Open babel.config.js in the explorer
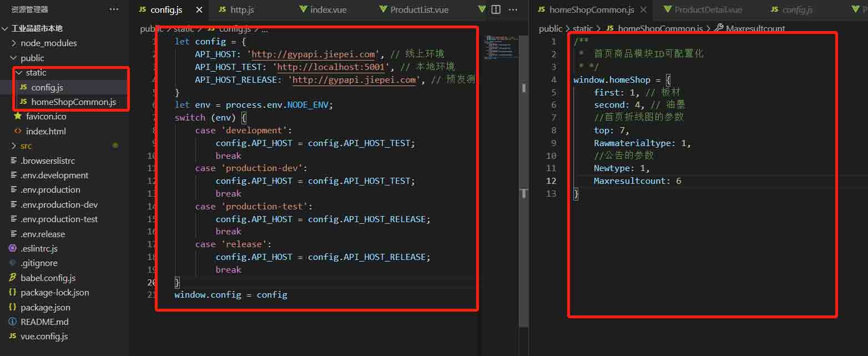This screenshot has width=868, height=356. point(48,278)
